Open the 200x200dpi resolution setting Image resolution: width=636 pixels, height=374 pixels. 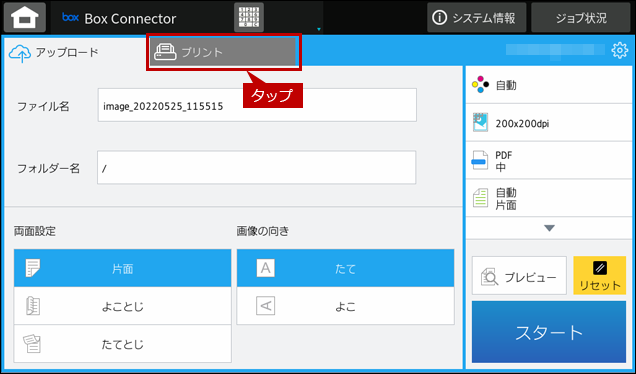tap(549, 123)
